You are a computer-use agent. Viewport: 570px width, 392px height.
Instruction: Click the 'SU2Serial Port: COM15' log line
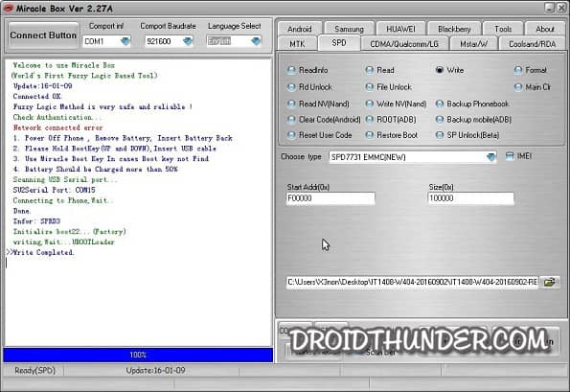55,190
